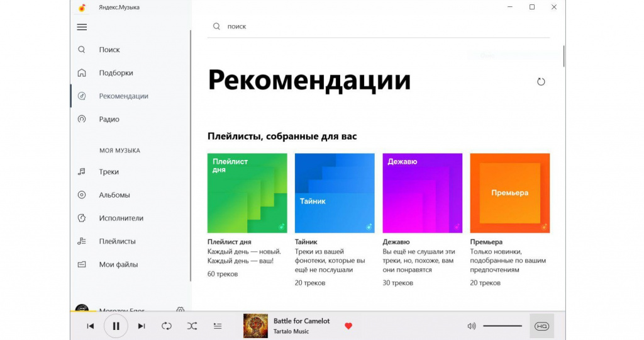Open Мои файлы in the sidebar
Image resolution: width=644 pixels, height=340 pixels.
point(118,264)
